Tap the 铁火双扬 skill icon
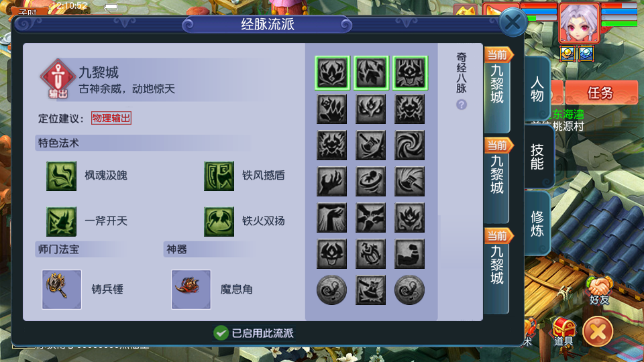Image resolution: width=644 pixels, height=362 pixels. (219, 222)
